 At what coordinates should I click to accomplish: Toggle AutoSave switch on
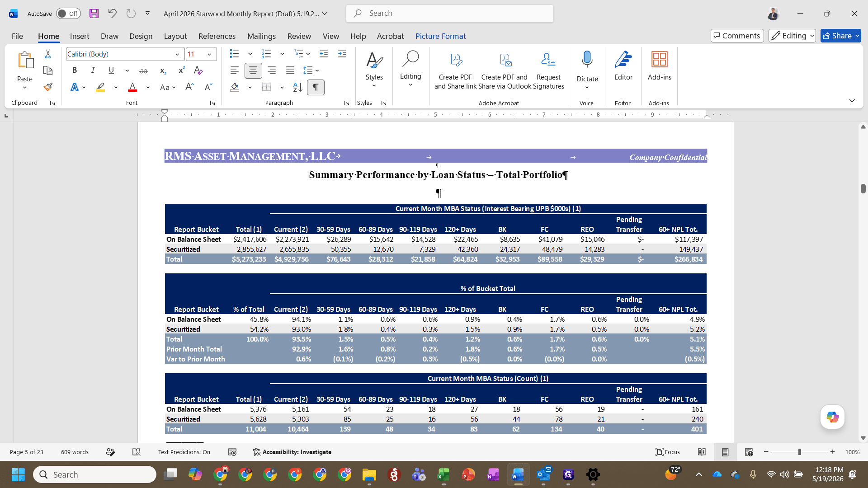pyautogui.click(x=68, y=14)
